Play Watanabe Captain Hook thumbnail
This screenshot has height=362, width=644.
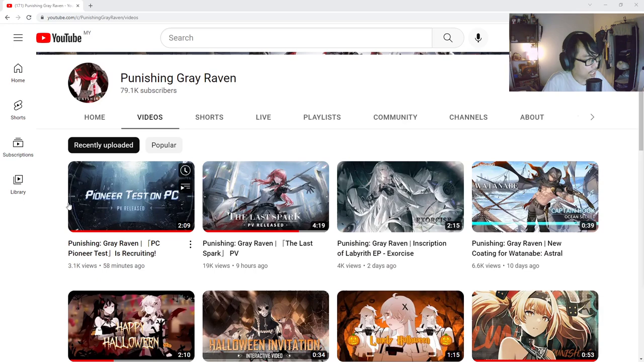point(535,197)
